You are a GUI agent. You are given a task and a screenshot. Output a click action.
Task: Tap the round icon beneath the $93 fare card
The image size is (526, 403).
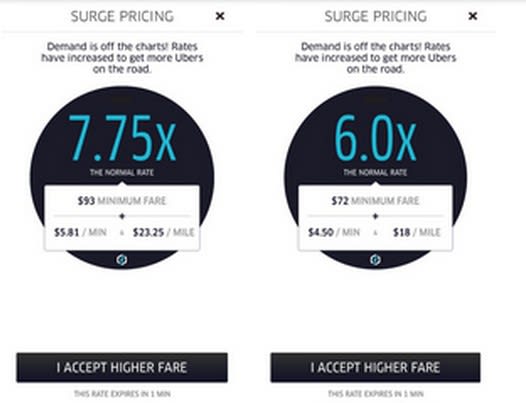coord(122,260)
